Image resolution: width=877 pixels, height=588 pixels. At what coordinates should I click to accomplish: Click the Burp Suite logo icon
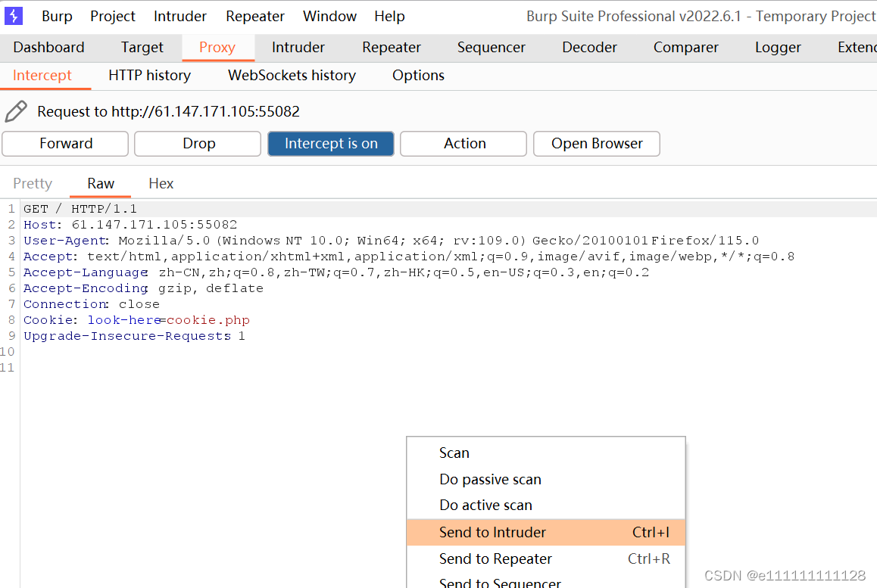[x=13, y=15]
